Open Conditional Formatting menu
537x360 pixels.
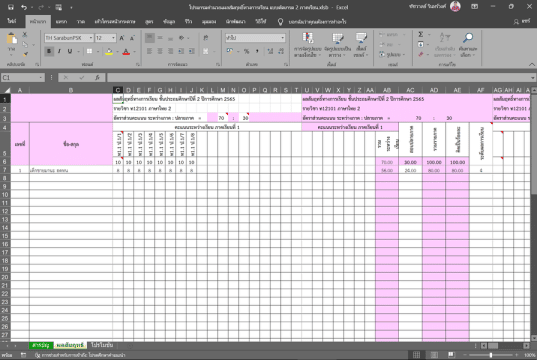pyautogui.click(x=307, y=45)
